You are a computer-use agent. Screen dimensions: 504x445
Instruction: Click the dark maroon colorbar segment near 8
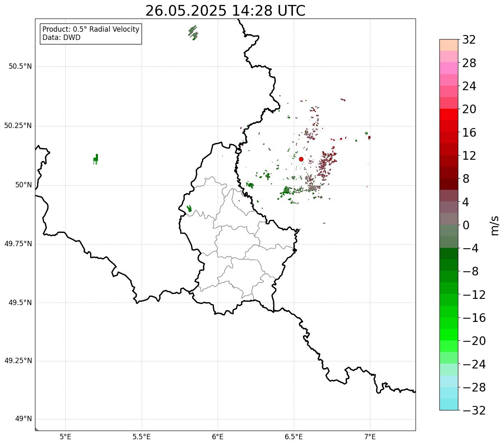tap(449, 184)
